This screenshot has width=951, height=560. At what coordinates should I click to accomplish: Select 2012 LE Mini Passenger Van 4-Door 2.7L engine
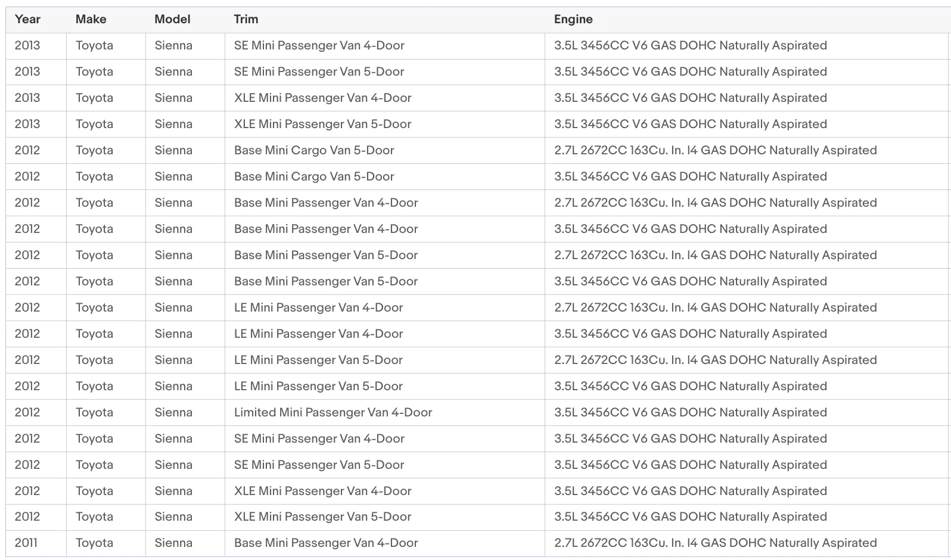click(715, 307)
